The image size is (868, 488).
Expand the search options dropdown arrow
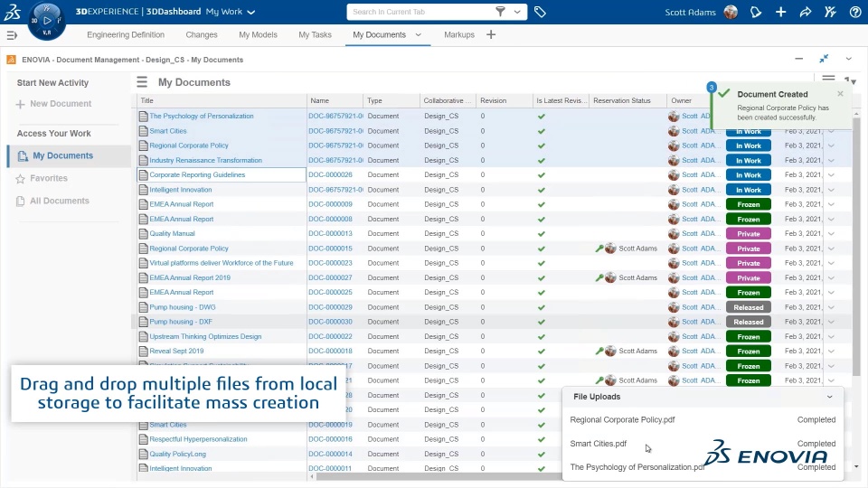pyautogui.click(x=517, y=12)
